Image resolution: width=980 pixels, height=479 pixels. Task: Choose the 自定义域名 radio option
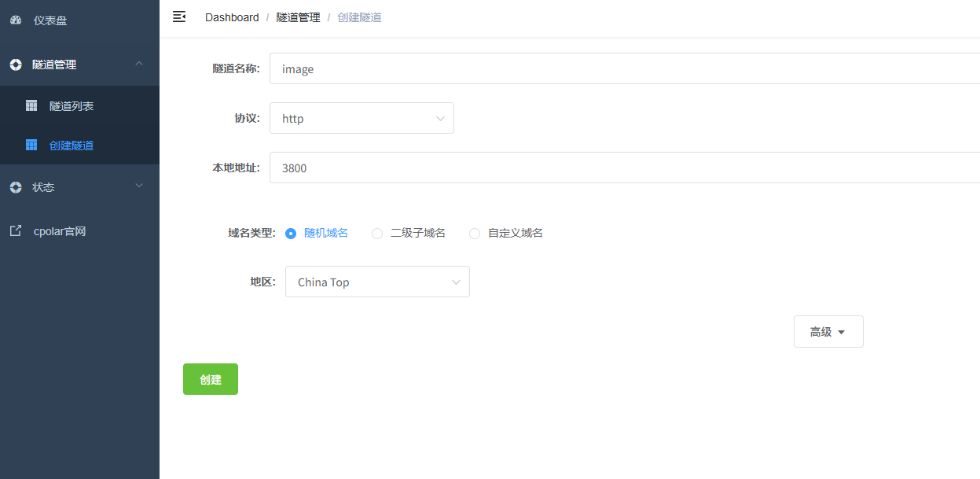pos(475,233)
